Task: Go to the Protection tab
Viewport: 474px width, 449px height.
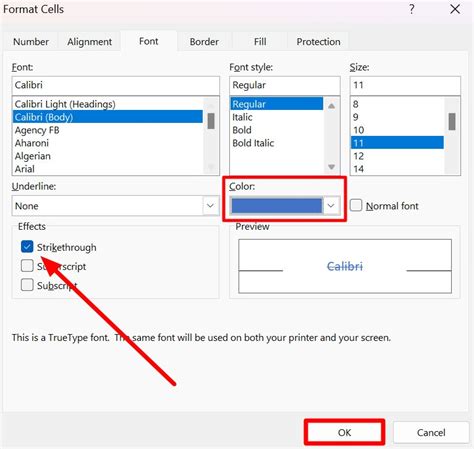Action: [x=318, y=42]
